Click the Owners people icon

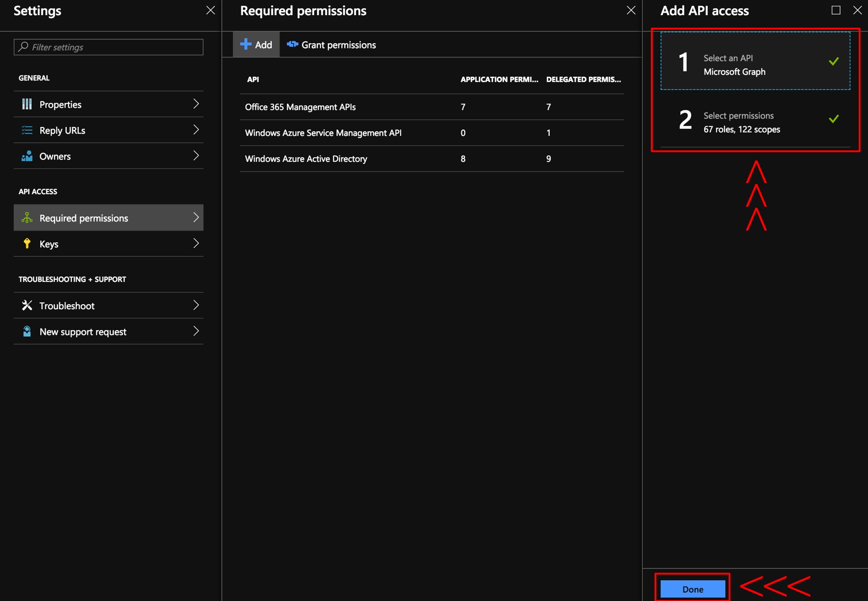[x=27, y=156]
